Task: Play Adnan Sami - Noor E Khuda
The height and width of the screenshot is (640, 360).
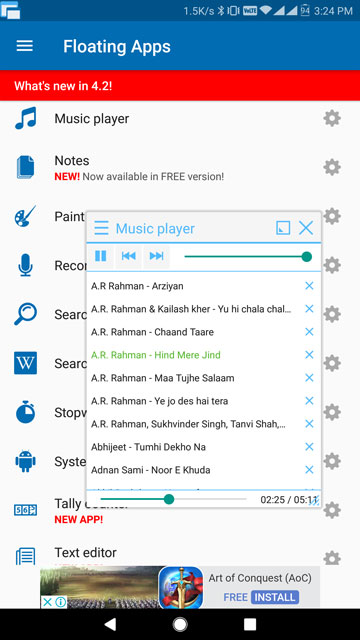Action: click(151, 470)
